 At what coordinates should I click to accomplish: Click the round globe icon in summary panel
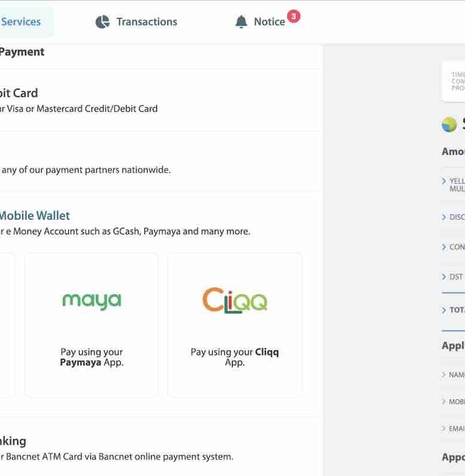click(449, 124)
